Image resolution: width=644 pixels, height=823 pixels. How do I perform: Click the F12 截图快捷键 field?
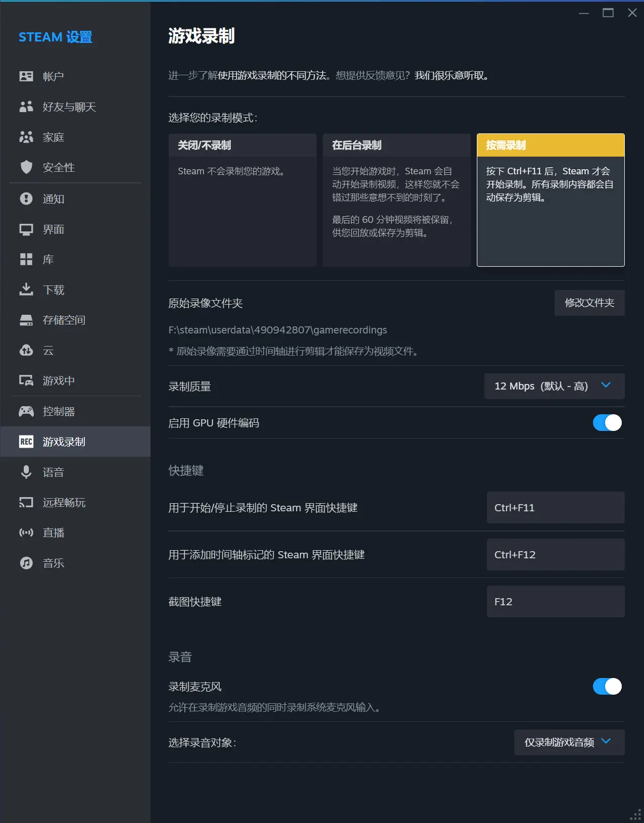click(556, 601)
